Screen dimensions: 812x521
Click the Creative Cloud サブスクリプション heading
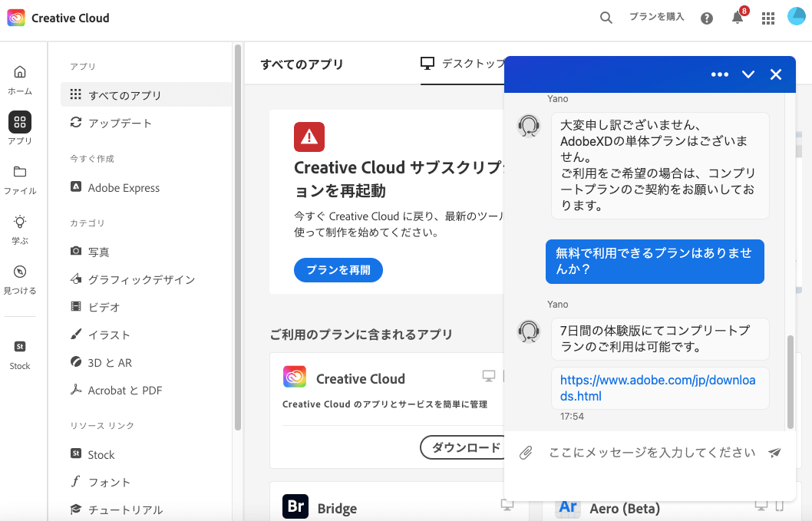click(399, 180)
